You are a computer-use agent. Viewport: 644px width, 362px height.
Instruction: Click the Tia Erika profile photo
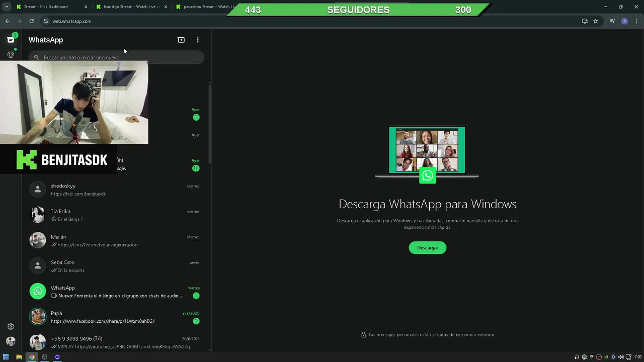point(38,215)
